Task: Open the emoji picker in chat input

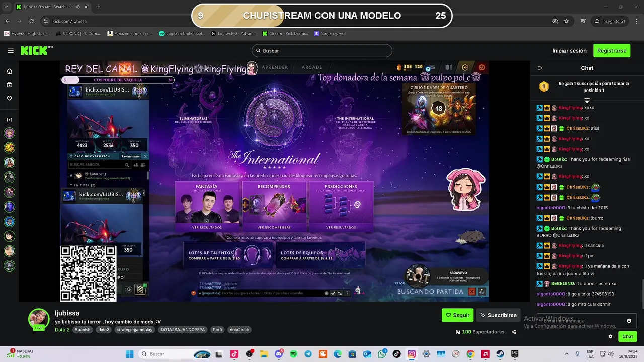Action: tap(629, 321)
